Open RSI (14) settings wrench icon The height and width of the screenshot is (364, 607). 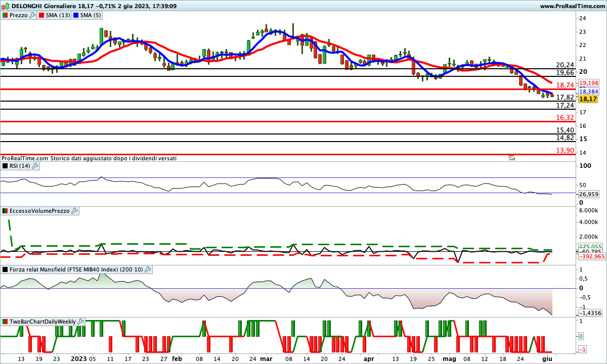[35, 165]
